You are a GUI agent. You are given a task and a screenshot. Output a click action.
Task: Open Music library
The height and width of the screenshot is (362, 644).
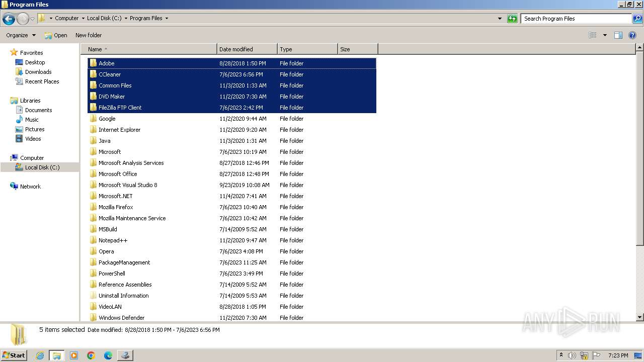tap(32, 120)
